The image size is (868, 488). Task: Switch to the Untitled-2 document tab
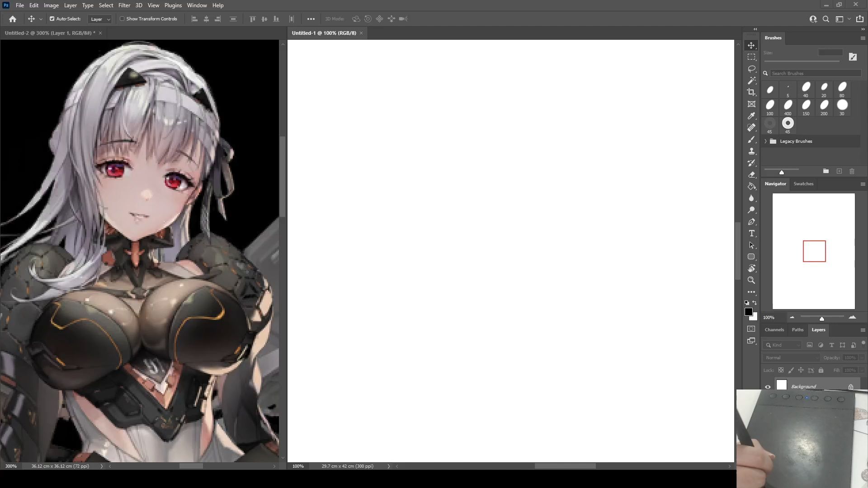50,33
